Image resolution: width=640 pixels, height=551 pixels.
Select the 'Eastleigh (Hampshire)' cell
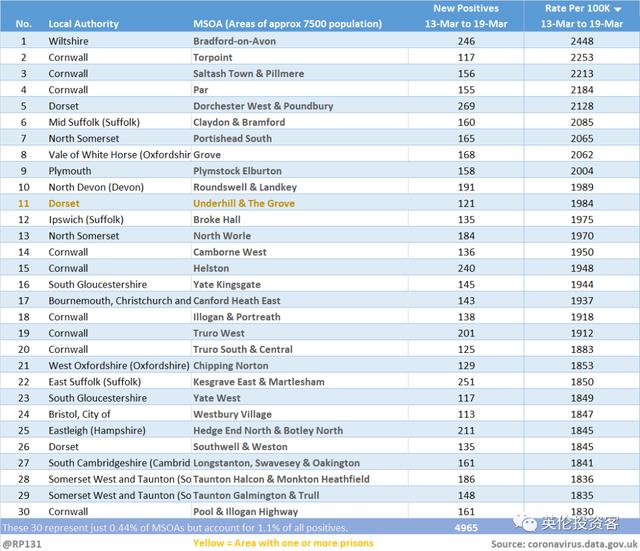click(97, 431)
